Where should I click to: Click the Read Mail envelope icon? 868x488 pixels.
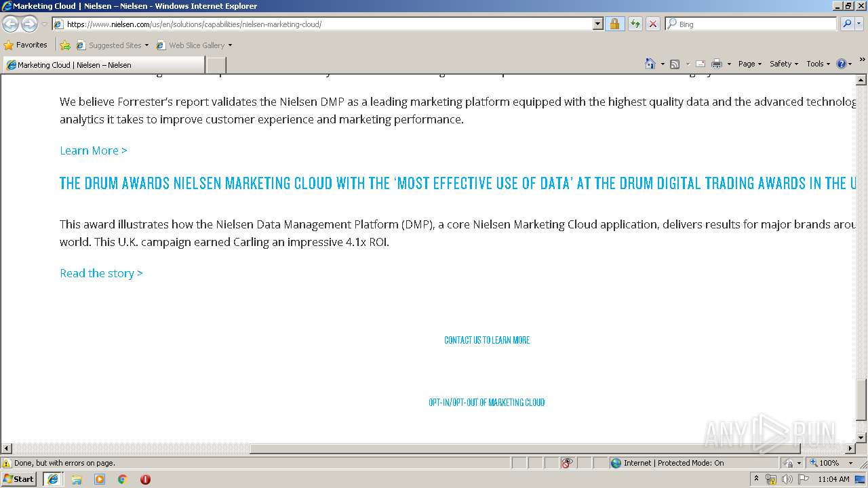(701, 64)
